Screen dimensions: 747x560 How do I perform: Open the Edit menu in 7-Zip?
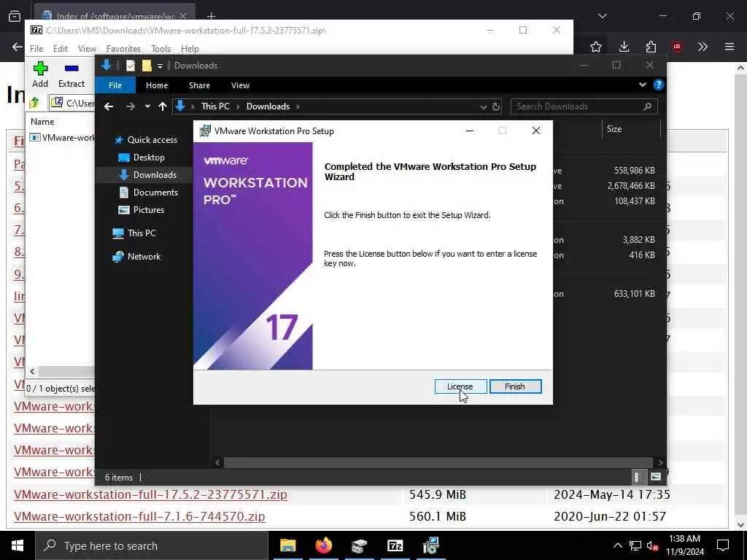click(x=60, y=49)
